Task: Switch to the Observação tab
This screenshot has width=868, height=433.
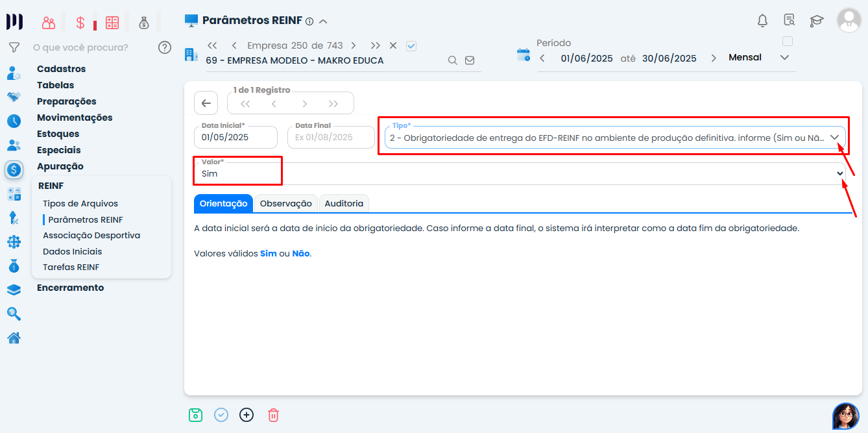Action: pos(285,203)
